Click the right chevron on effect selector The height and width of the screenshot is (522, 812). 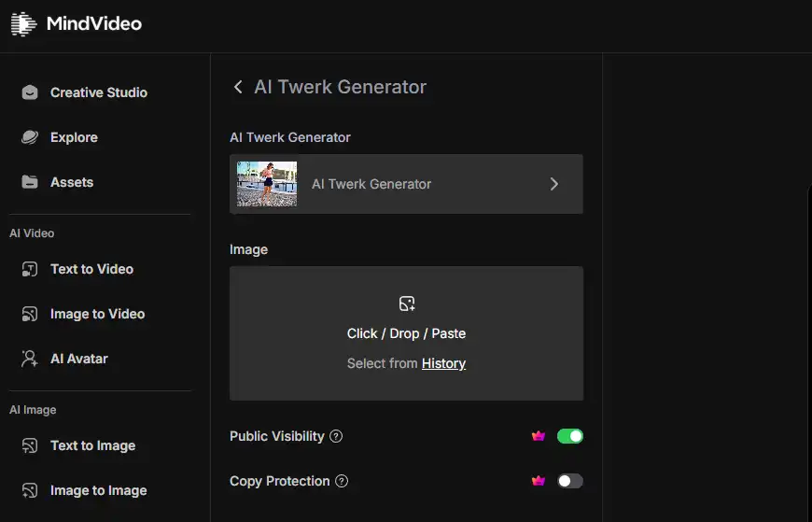click(554, 184)
